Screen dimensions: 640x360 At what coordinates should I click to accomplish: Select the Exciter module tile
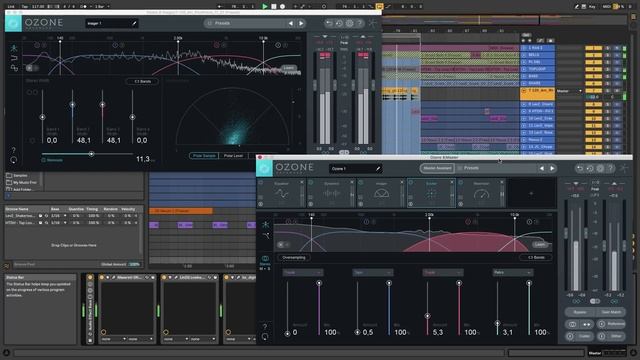click(x=431, y=193)
